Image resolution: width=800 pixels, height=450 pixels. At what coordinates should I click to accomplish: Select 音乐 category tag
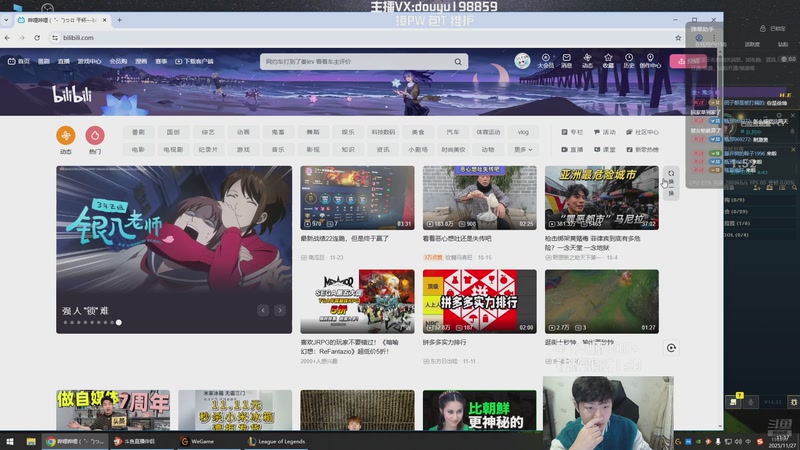click(278, 149)
